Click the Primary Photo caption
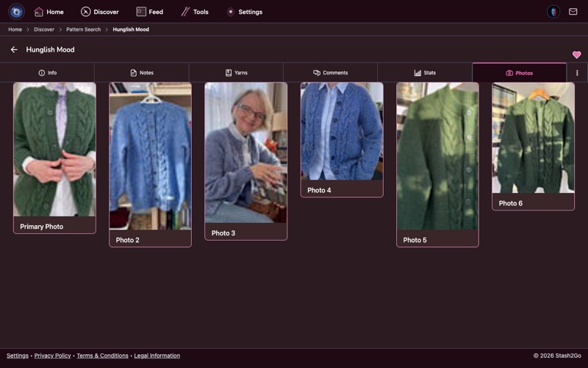 click(x=42, y=227)
